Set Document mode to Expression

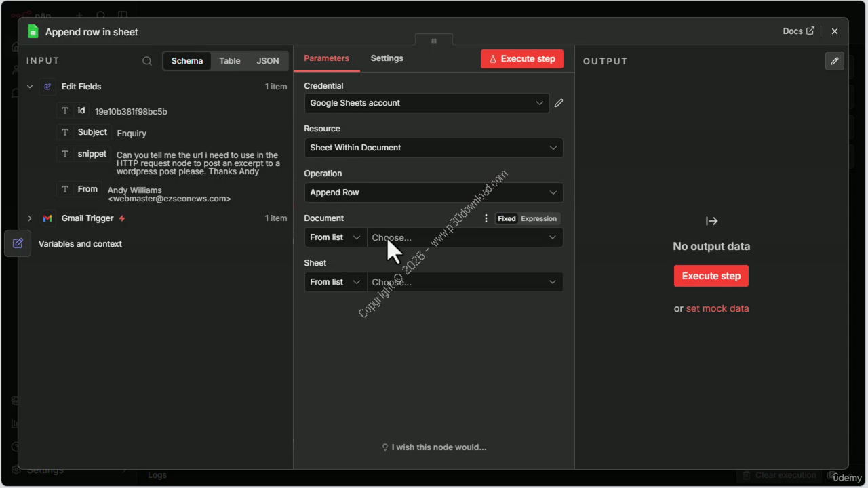point(539,219)
